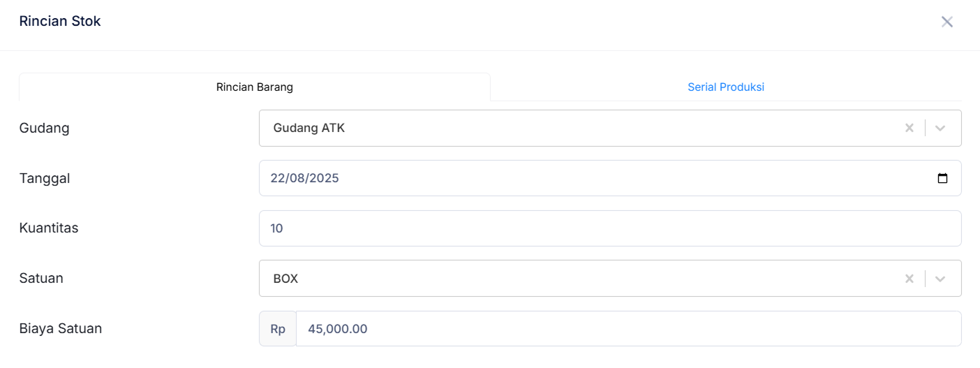Click the Satuan field label
Image resolution: width=980 pixels, height=368 pixels.
(x=41, y=279)
